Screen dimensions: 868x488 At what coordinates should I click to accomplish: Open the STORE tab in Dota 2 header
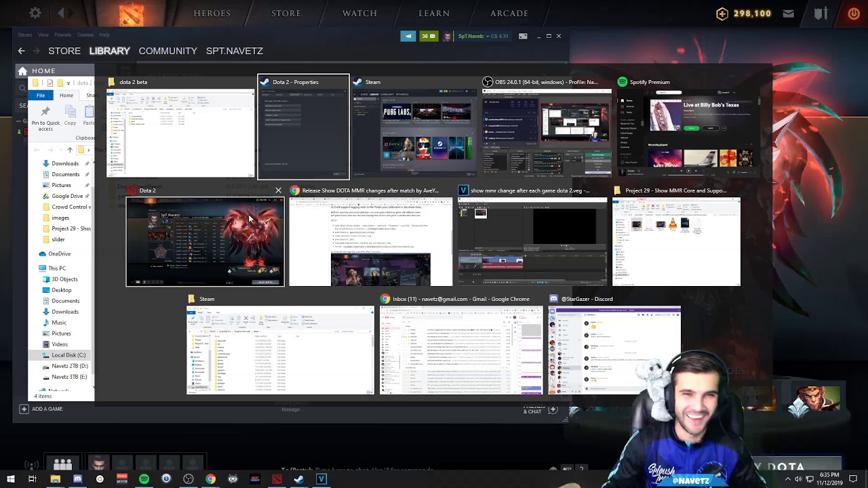[286, 13]
